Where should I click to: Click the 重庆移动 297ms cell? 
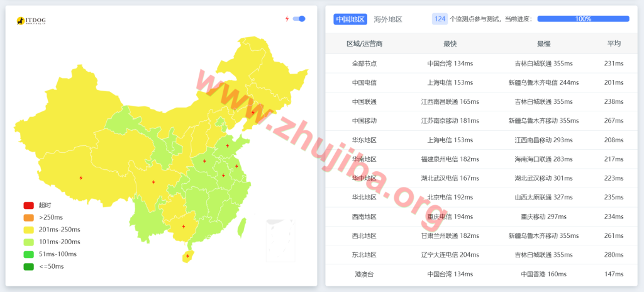(543, 216)
